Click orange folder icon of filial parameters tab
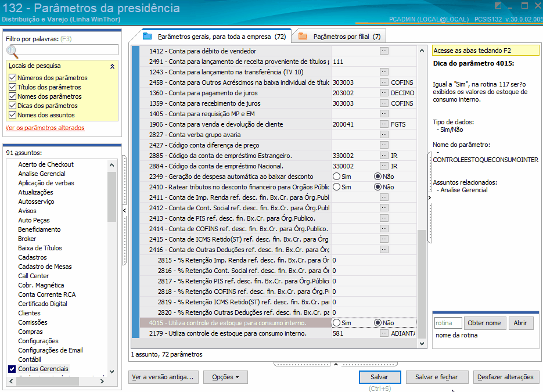This screenshot has height=392, width=543. tap(303, 36)
